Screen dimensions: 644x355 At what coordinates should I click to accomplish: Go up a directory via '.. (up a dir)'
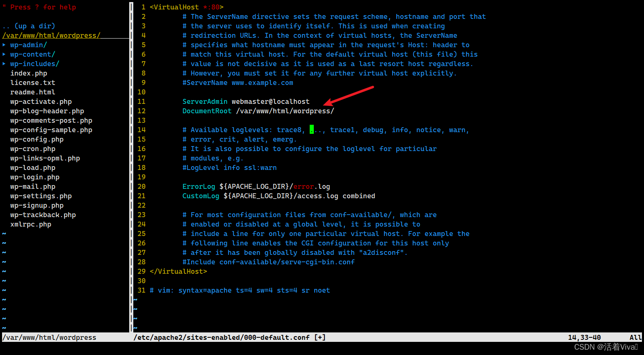coord(29,26)
